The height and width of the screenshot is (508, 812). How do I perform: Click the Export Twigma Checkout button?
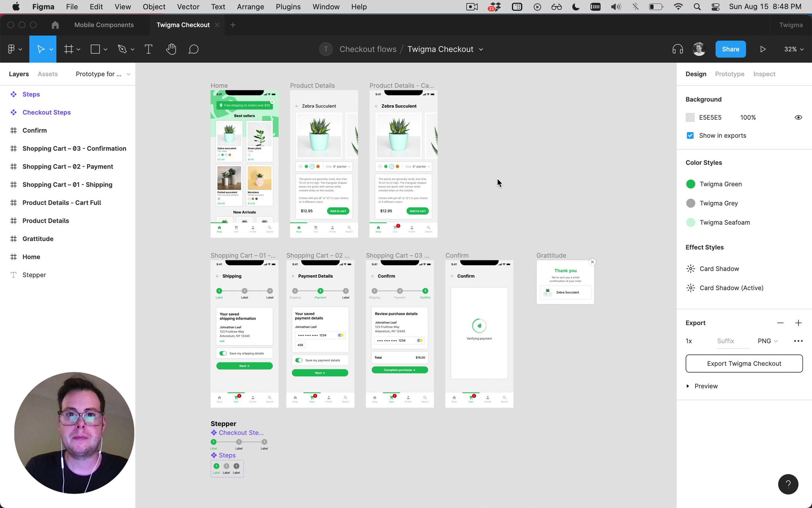(x=743, y=363)
